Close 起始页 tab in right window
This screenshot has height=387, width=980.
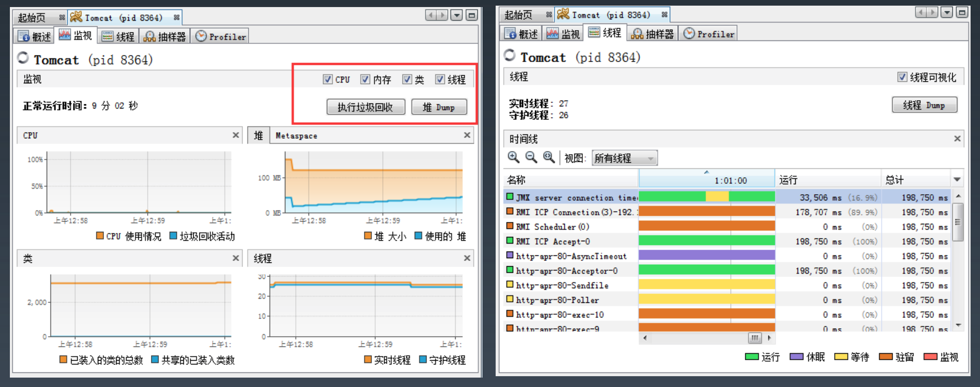(x=549, y=15)
